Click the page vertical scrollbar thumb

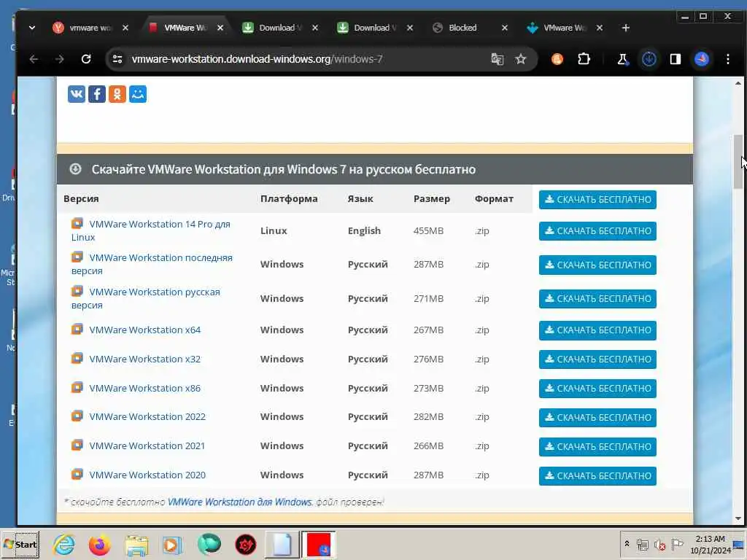click(738, 161)
